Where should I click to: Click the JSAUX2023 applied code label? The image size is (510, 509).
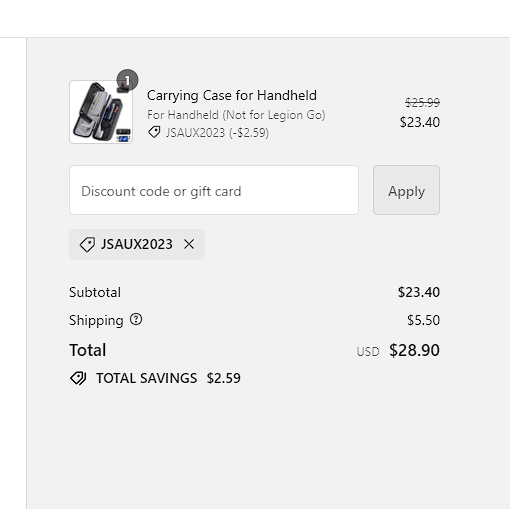pyautogui.click(x=137, y=244)
